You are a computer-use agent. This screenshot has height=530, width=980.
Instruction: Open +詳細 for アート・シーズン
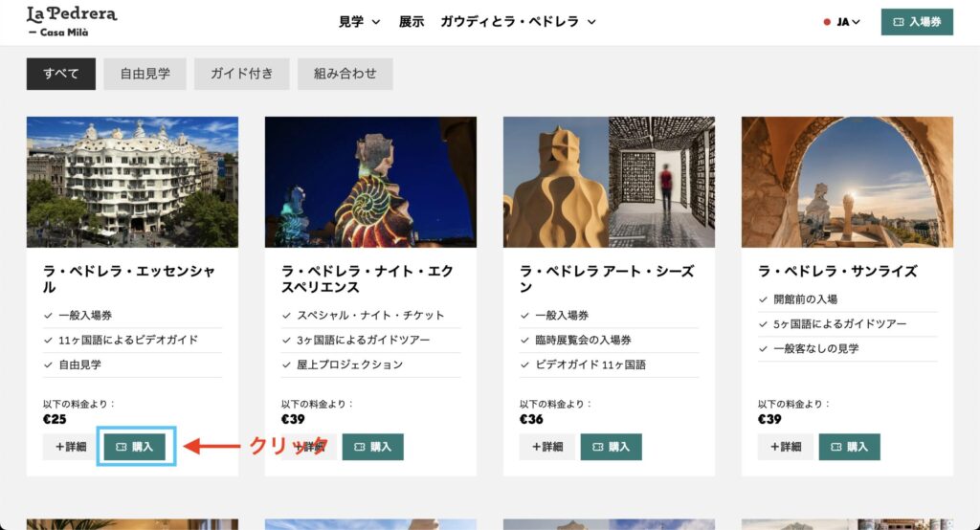coord(546,447)
